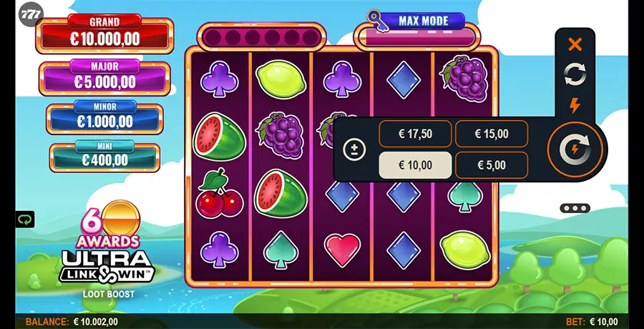Click the green loop icon on left edge
Image resolution: width=644 pixels, height=329 pixels.
[24, 220]
